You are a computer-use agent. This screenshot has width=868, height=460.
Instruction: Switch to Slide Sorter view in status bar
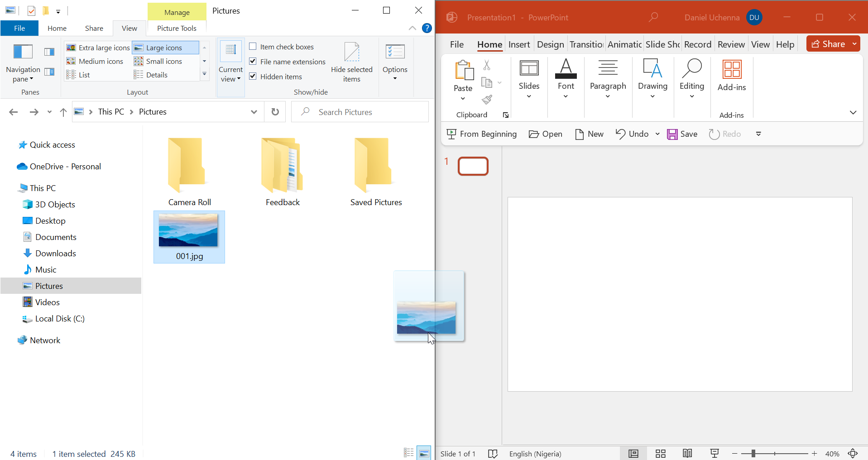pos(661,454)
